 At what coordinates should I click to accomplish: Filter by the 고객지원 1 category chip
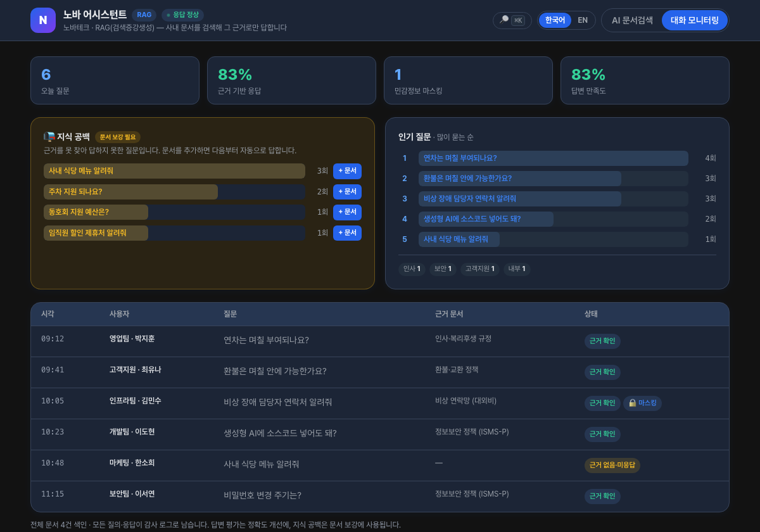click(480, 269)
